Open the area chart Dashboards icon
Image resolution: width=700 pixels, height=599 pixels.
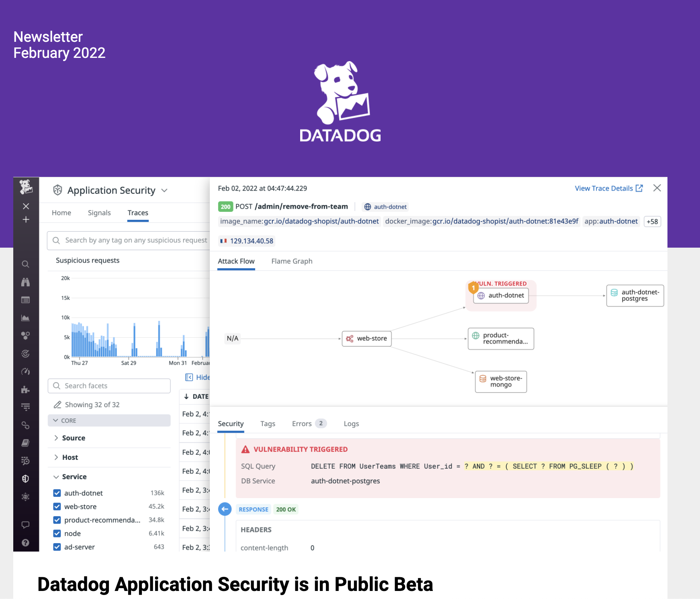(x=25, y=318)
